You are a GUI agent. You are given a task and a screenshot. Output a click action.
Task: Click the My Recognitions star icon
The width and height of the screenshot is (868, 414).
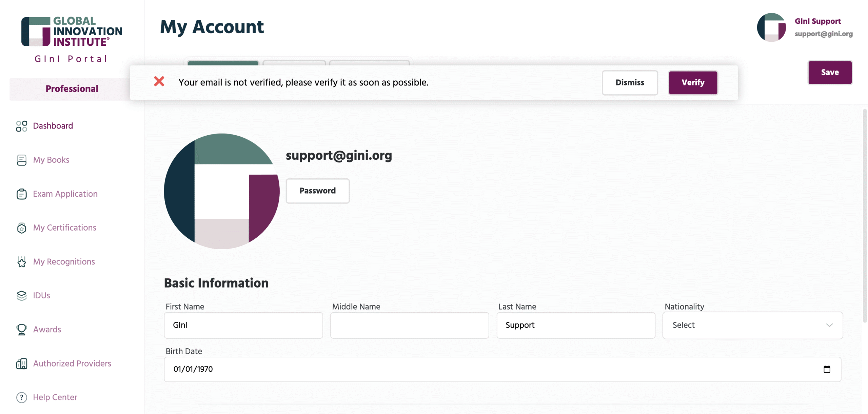tap(22, 262)
